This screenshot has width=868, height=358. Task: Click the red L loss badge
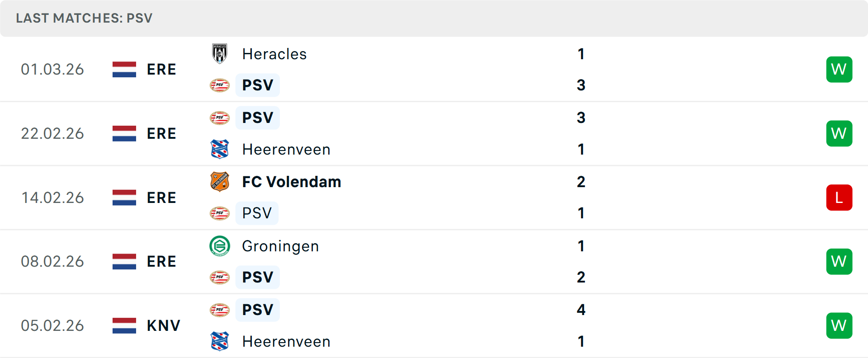[x=839, y=198]
